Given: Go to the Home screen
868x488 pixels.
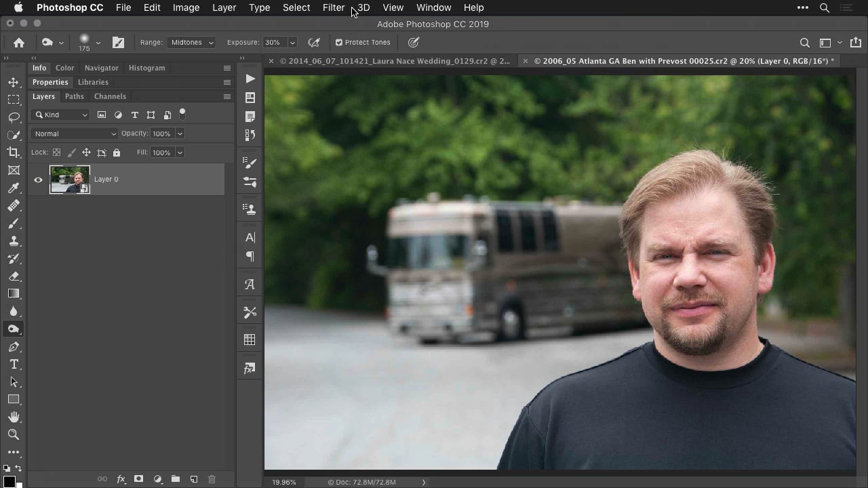Looking at the screenshot, I should (x=19, y=42).
